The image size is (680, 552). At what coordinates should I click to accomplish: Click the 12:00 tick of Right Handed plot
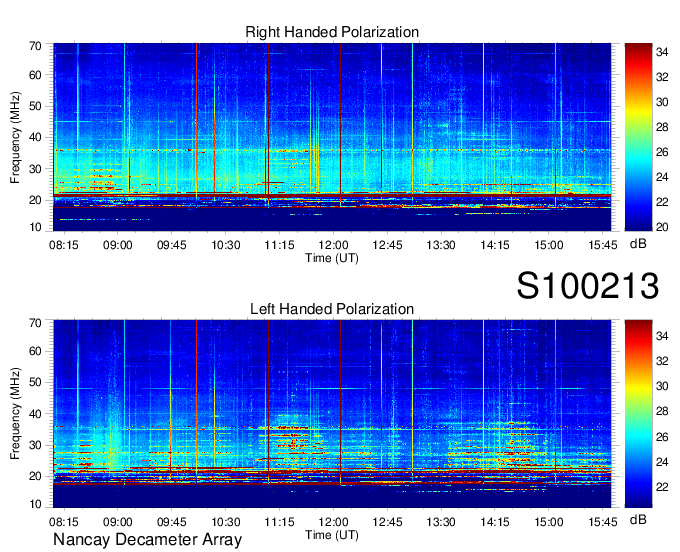click(333, 245)
